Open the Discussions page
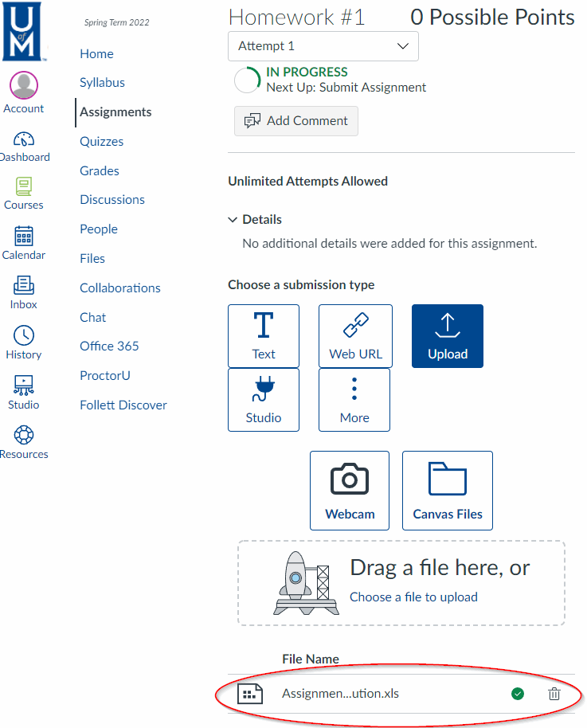Screen dimensions: 587x728 [112, 200]
